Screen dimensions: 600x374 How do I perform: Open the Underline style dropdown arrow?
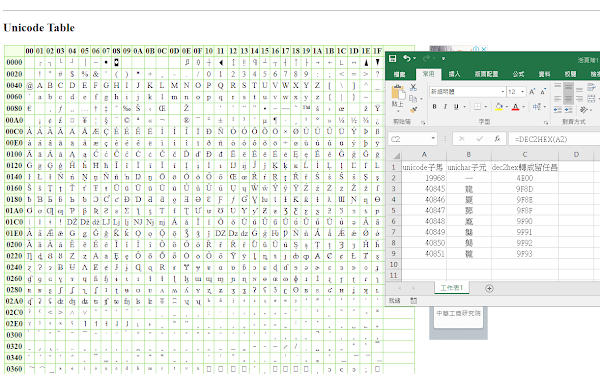click(x=465, y=107)
